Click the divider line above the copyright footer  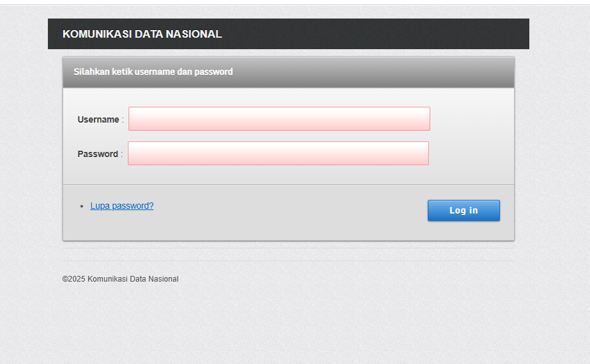(x=287, y=261)
